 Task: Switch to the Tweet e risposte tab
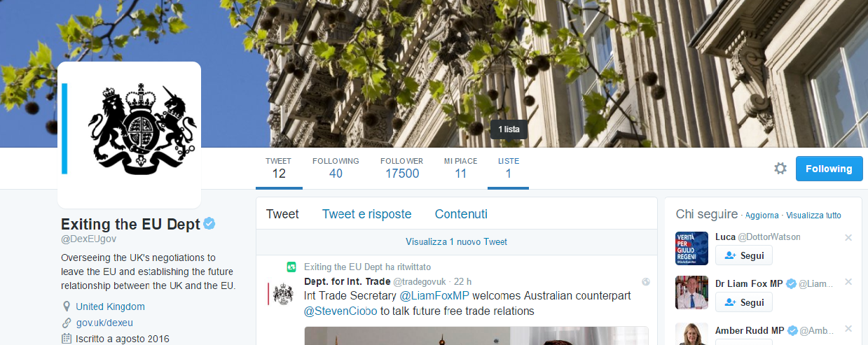point(366,214)
